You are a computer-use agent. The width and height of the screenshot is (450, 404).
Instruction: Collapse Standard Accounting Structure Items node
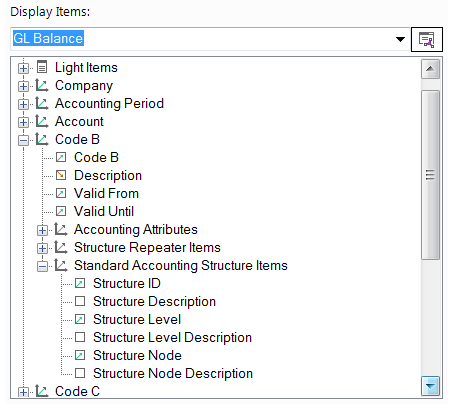click(x=42, y=266)
